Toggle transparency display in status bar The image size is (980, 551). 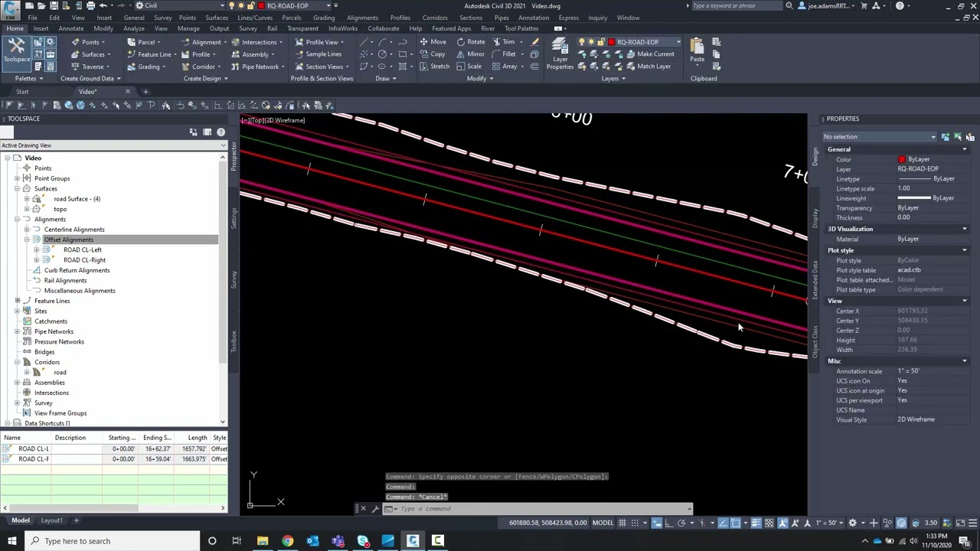[x=769, y=523]
